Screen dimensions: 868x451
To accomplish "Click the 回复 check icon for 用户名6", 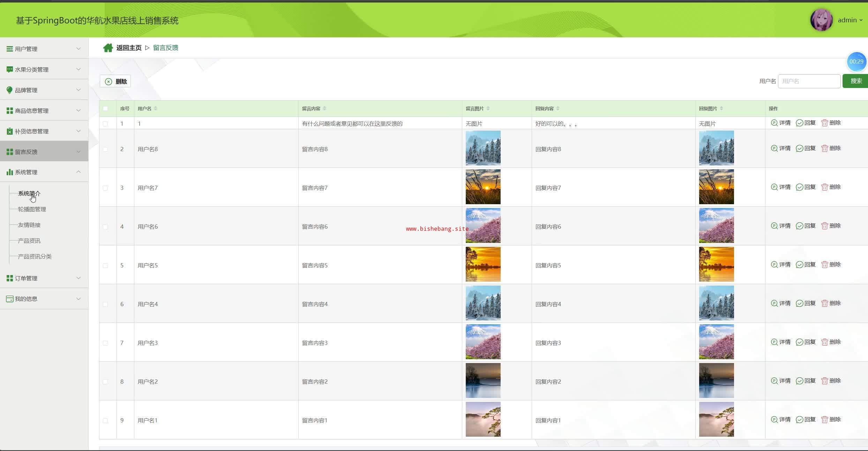I will tap(799, 226).
